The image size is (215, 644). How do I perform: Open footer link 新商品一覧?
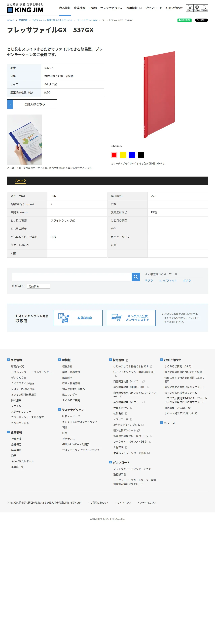18,366
